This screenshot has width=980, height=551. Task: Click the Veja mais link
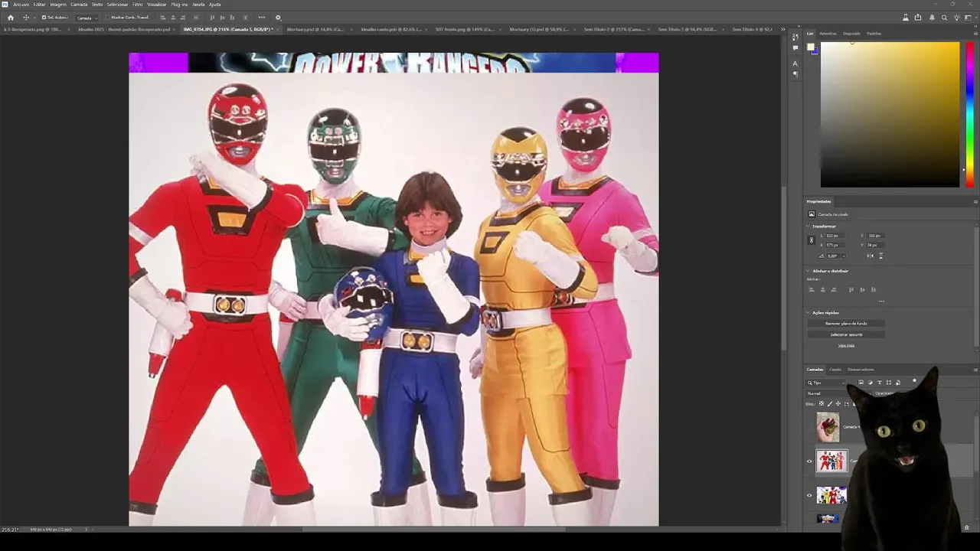pos(846,345)
